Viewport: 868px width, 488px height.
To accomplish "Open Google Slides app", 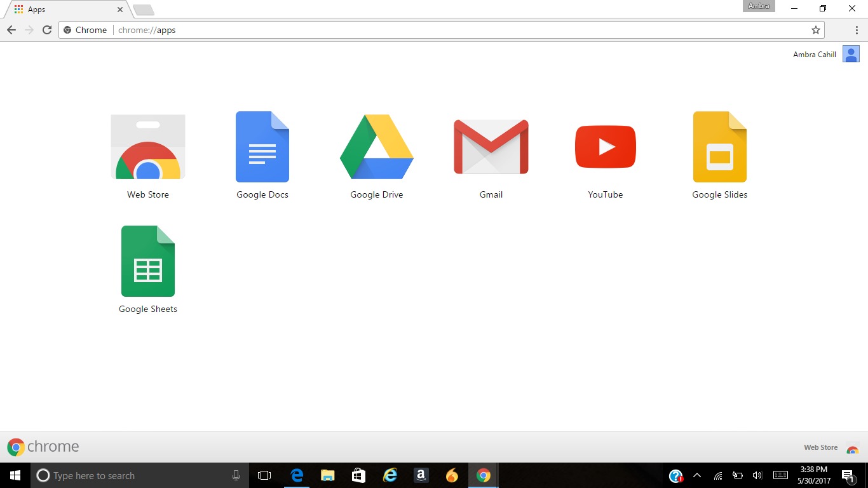I will 719,147.
